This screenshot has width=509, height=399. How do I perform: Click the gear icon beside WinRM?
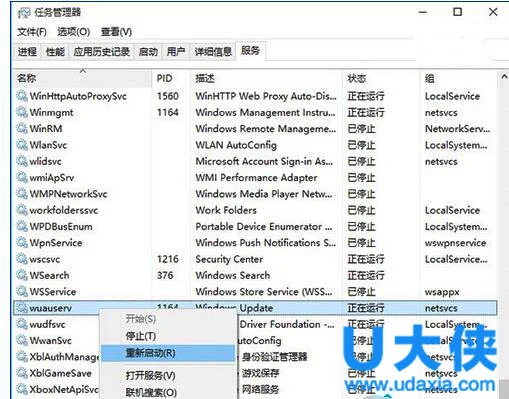pyautogui.click(x=22, y=128)
